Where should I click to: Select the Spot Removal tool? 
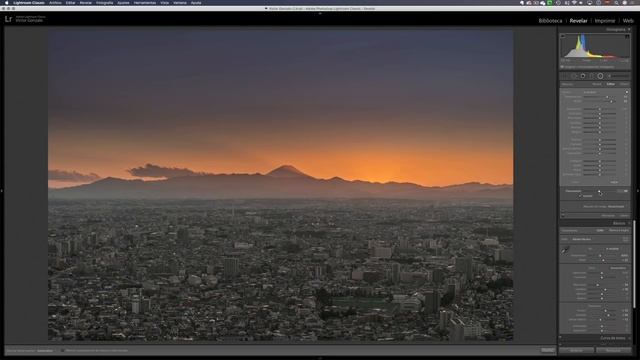(x=583, y=76)
